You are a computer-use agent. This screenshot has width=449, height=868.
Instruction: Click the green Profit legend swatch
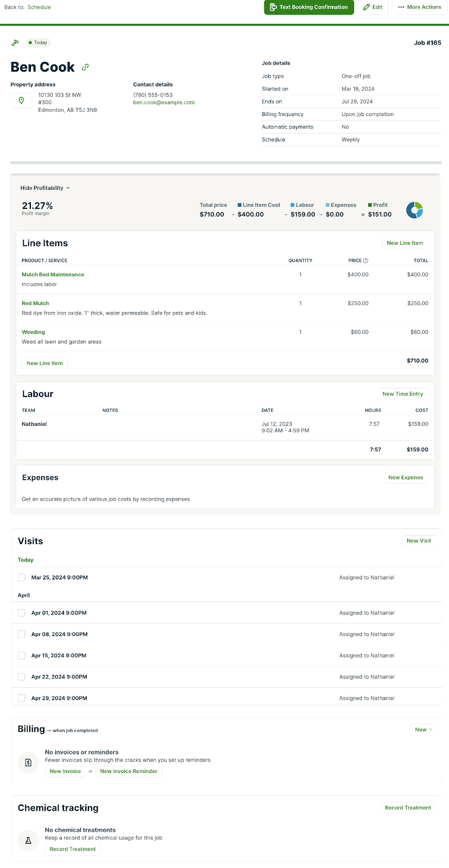pos(370,205)
